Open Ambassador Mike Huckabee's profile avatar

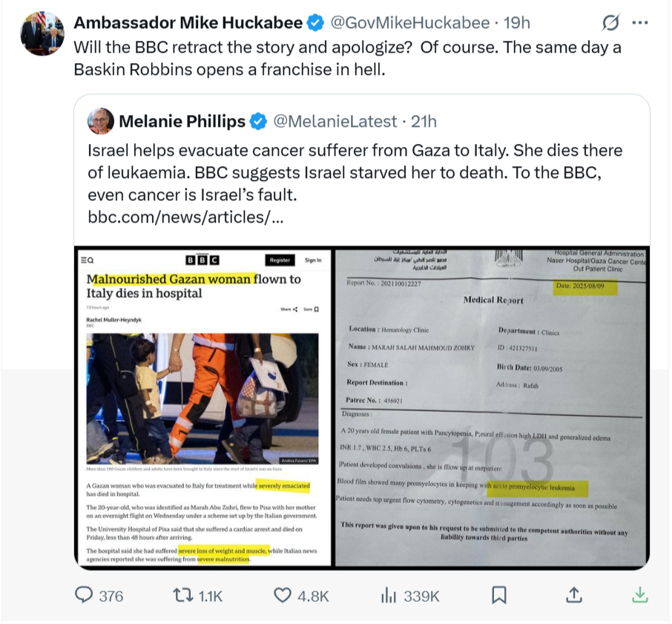tap(42, 33)
